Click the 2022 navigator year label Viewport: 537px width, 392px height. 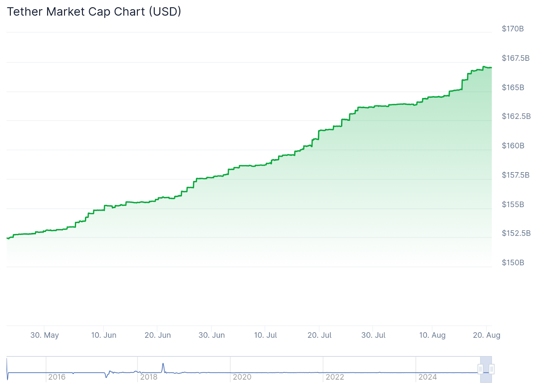(x=335, y=377)
